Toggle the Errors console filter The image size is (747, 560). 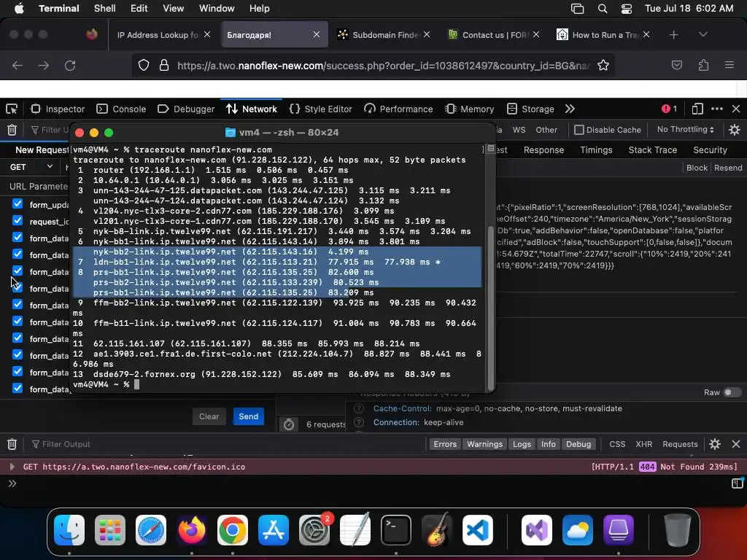pyautogui.click(x=445, y=444)
